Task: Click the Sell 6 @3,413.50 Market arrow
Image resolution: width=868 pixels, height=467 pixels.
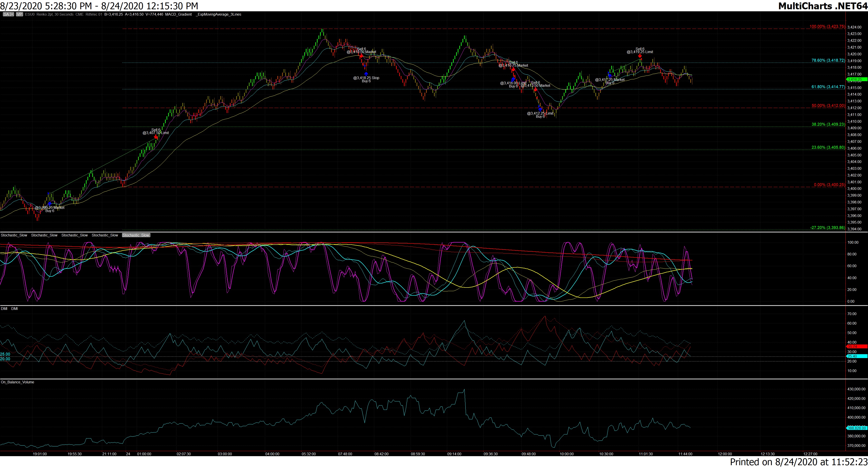Action: [x=535, y=90]
